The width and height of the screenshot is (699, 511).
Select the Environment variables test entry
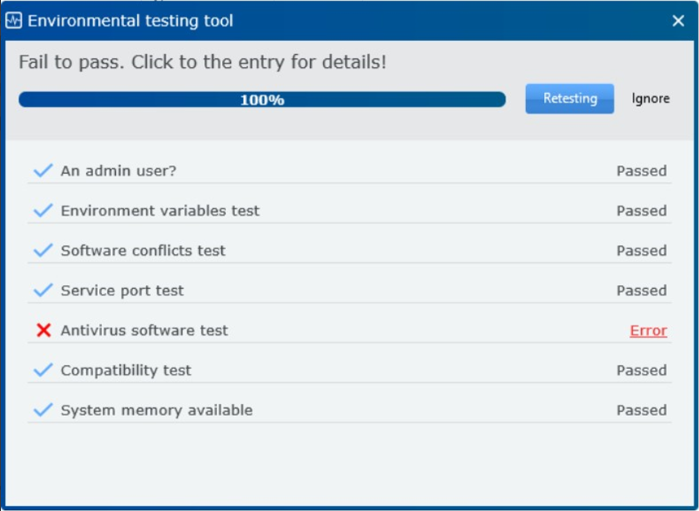click(x=350, y=210)
